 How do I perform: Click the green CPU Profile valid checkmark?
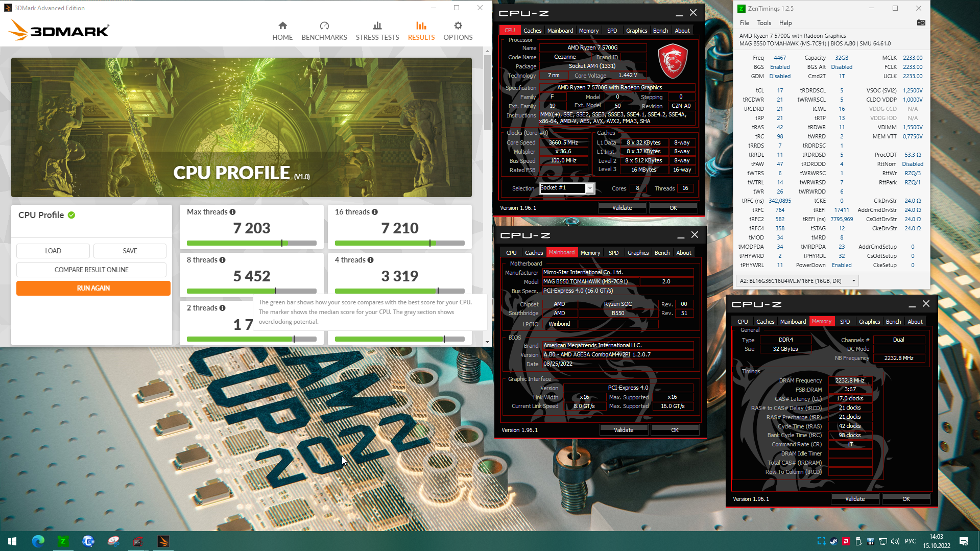pyautogui.click(x=71, y=215)
